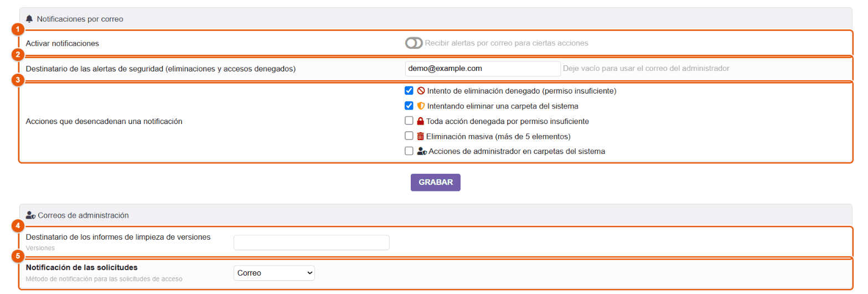
Task: Focus the version cleanup reports recipient field
Action: coord(312,243)
